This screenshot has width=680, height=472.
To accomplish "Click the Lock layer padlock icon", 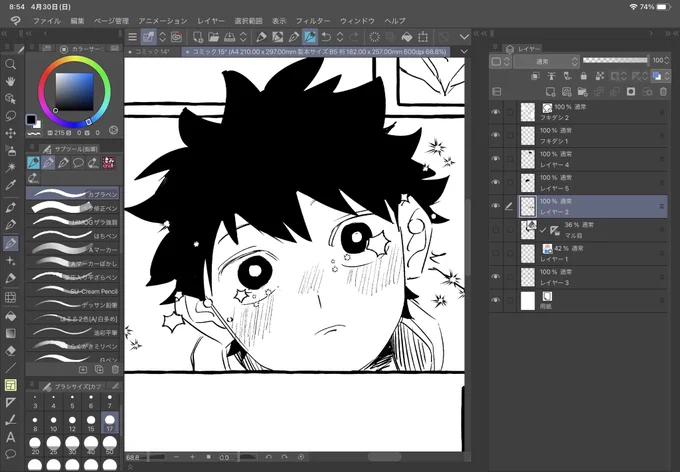I will click(x=584, y=76).
